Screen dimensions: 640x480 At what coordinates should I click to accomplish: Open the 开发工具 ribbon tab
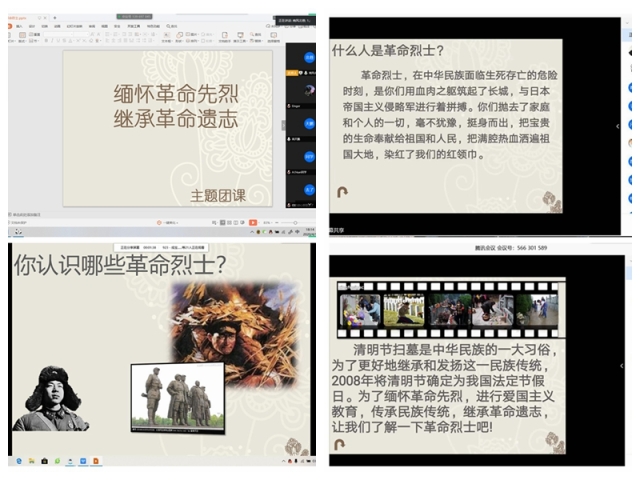coord(134,26)
